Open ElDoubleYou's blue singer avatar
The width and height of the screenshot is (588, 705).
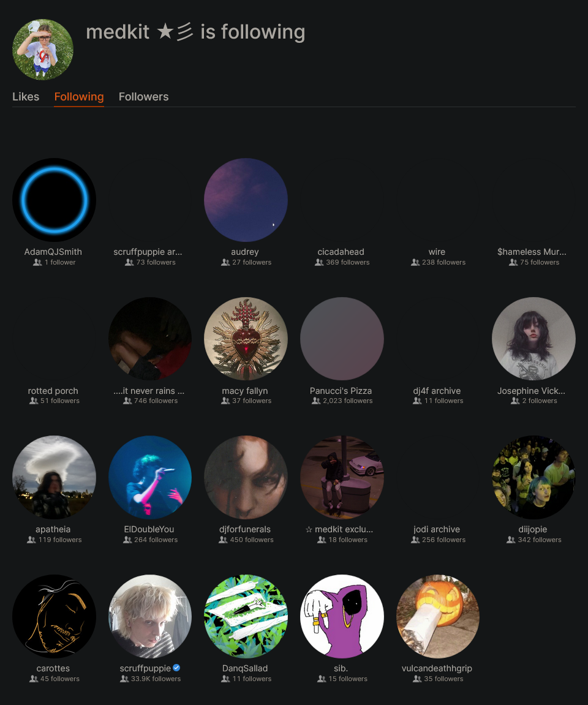[149, 477]
